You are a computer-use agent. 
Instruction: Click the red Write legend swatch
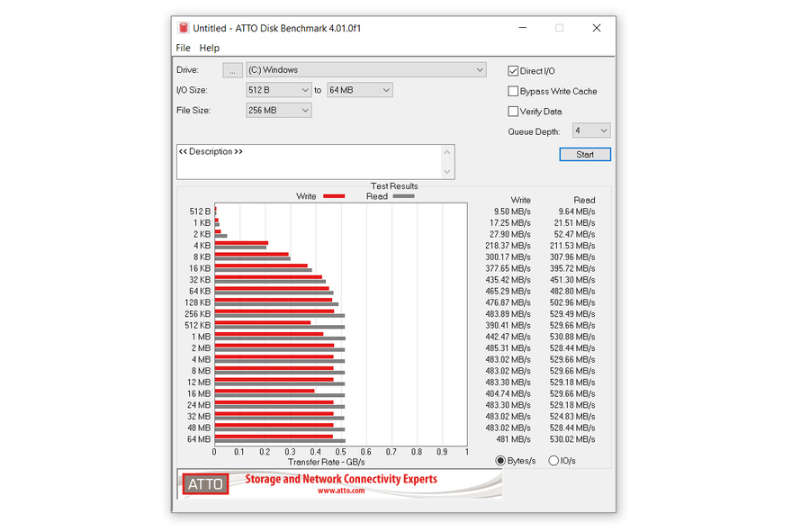coord(334,196)
